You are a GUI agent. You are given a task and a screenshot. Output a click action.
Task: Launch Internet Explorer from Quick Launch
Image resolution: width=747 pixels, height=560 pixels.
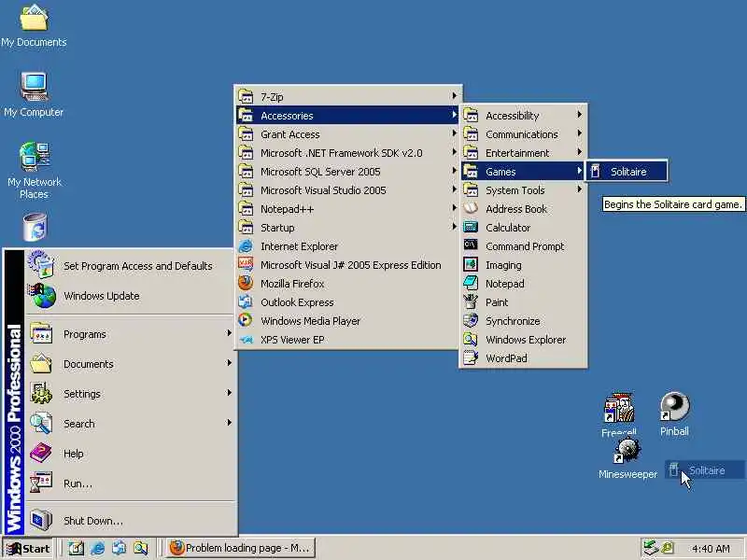pyautogui.click(x=97, y=549)
